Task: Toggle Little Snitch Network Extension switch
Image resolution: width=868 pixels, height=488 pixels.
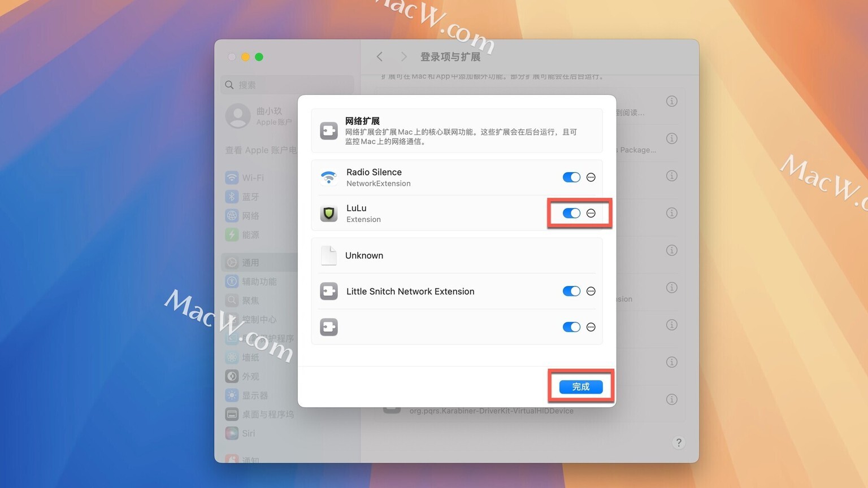Action: pos(571,291)
